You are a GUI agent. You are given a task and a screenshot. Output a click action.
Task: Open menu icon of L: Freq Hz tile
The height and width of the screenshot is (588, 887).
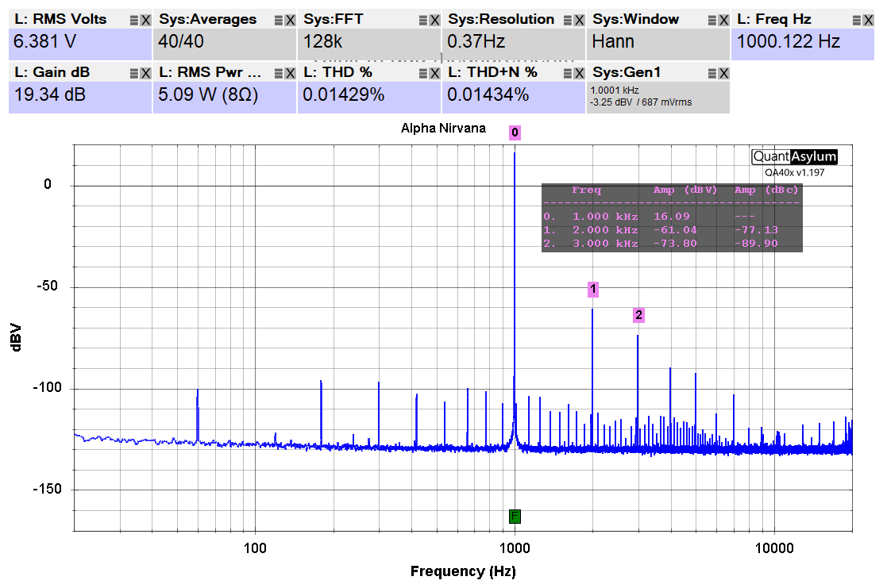tap(857, 21)
